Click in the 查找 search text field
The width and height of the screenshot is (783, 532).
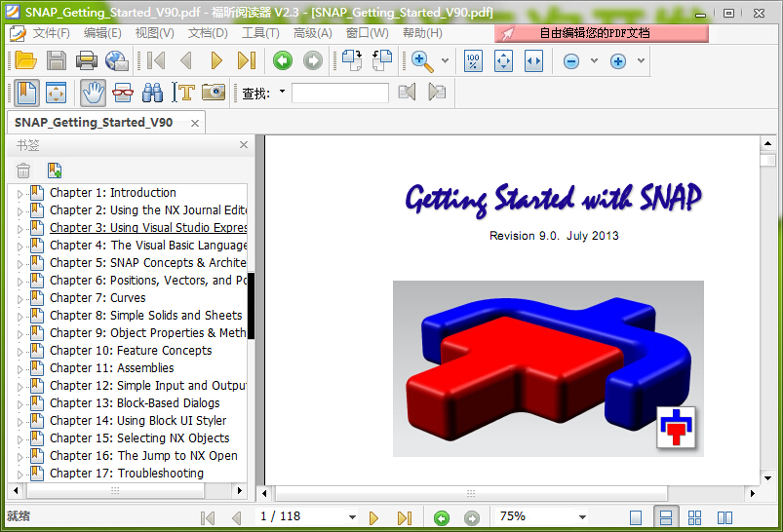click(339, 93)
